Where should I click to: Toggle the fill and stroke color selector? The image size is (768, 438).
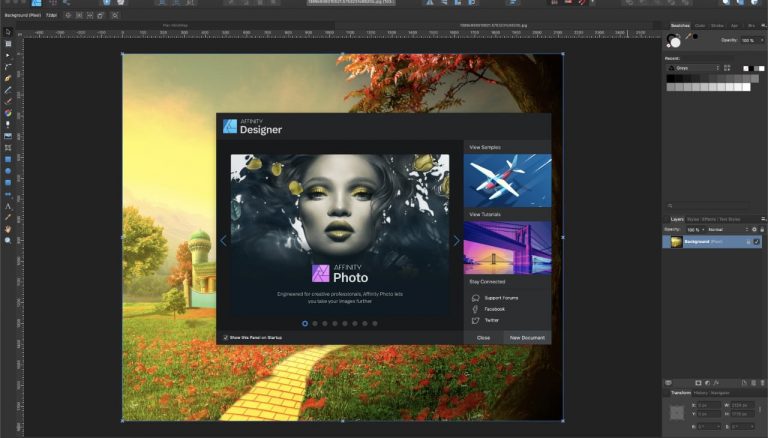[673, 41]
